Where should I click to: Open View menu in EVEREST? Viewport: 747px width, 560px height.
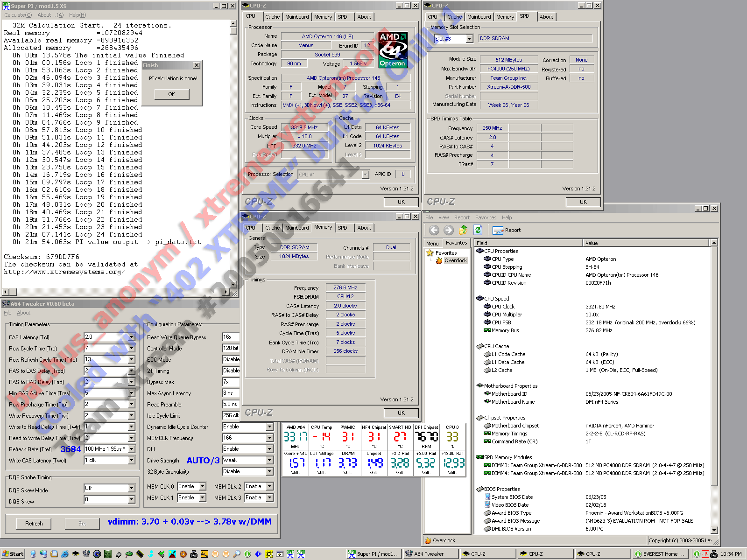point(444,217)
